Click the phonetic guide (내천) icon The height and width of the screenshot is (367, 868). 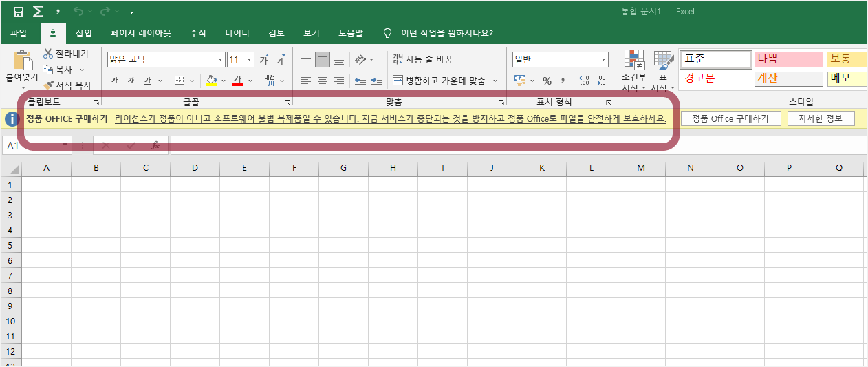click(270, 81)
